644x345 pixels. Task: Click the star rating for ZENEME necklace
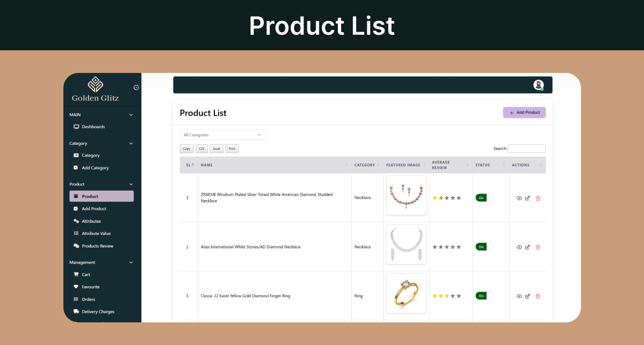[447, 198]
